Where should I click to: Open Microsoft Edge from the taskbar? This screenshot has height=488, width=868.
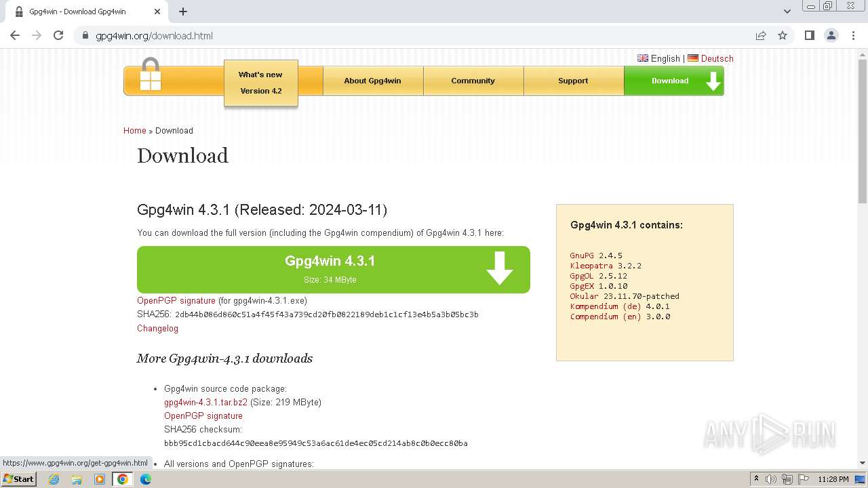(146, 479)
